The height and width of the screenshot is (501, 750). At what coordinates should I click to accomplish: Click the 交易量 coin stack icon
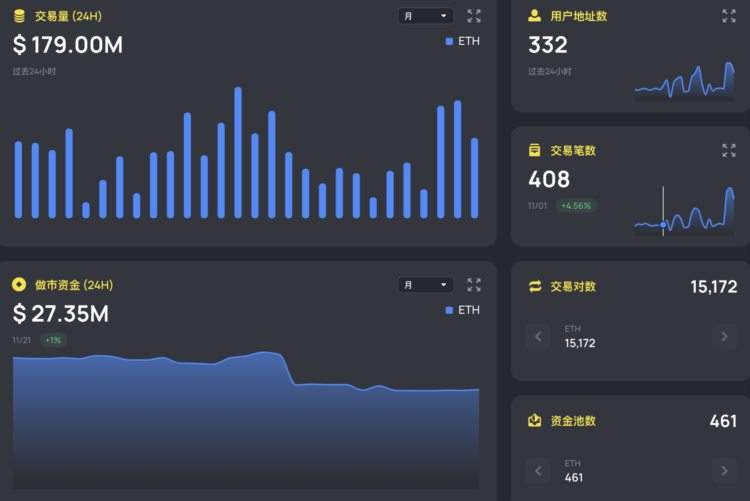tap(19, 16)
